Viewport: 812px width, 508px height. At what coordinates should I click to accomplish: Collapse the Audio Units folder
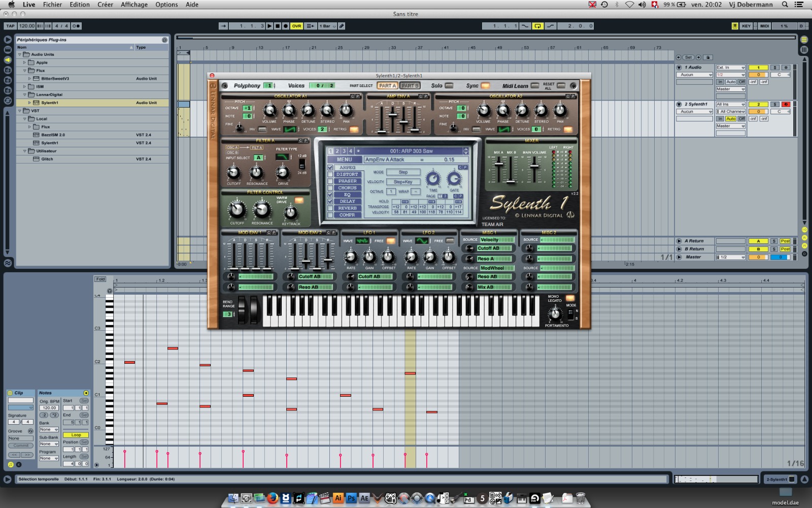tap(20, 54)
